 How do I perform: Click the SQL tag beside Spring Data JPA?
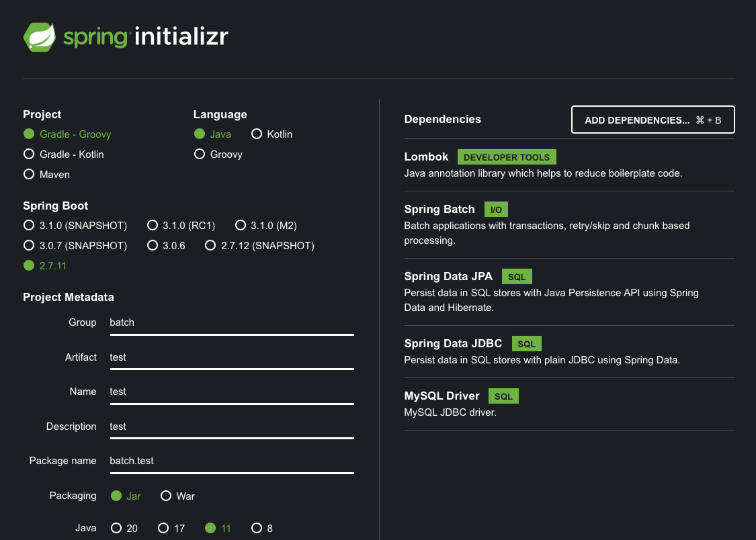[517, 277]
